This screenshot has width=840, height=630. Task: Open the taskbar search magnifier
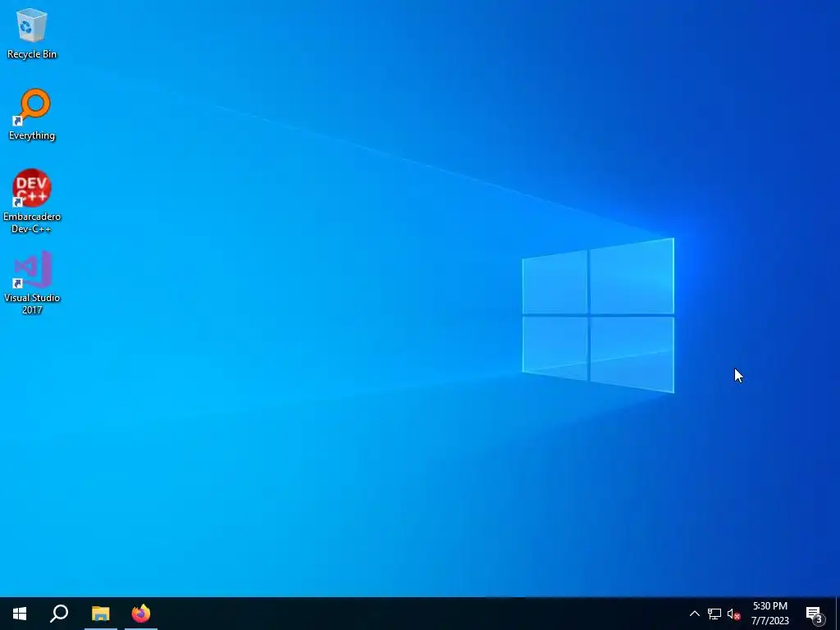point(59,614)
